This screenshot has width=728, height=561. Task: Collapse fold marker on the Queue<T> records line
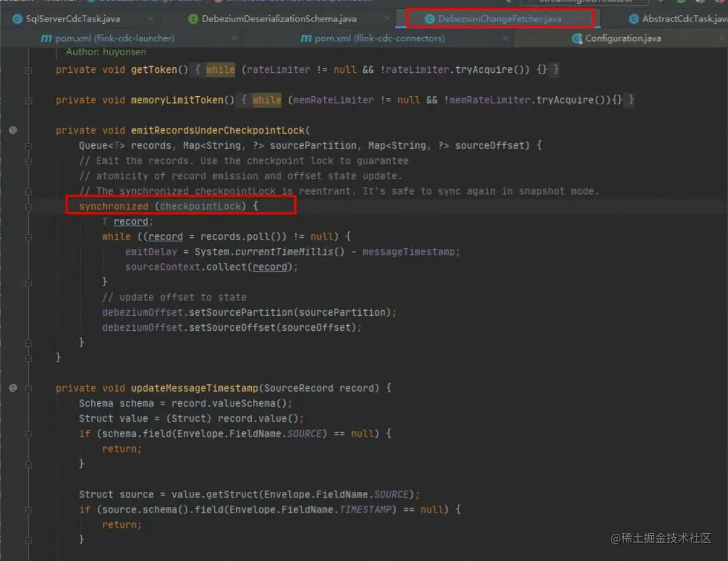pyautogui.click(x=28, y=146)
